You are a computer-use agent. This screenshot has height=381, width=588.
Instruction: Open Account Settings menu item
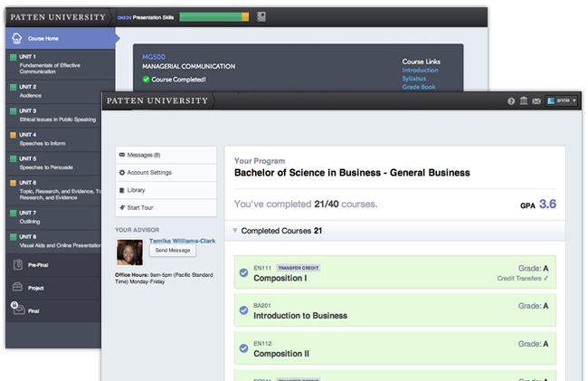coord(166,173)
